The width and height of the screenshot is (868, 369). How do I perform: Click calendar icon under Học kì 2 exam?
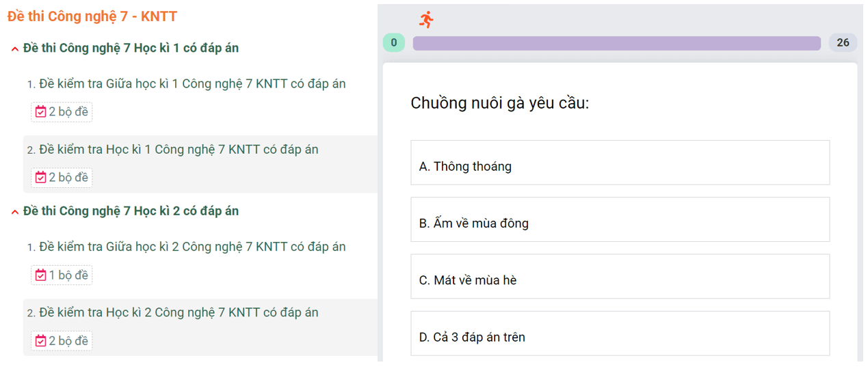(x=41, y=341)
